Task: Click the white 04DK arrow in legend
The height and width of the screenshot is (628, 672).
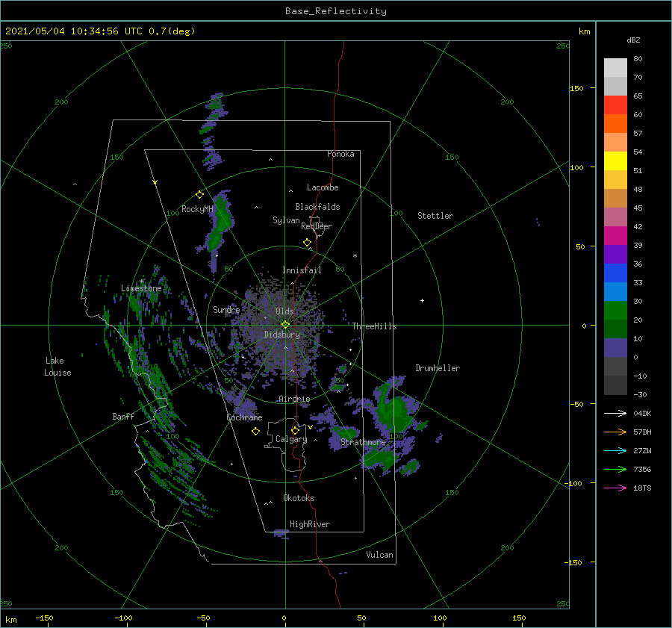Action: tap(615, 413)
